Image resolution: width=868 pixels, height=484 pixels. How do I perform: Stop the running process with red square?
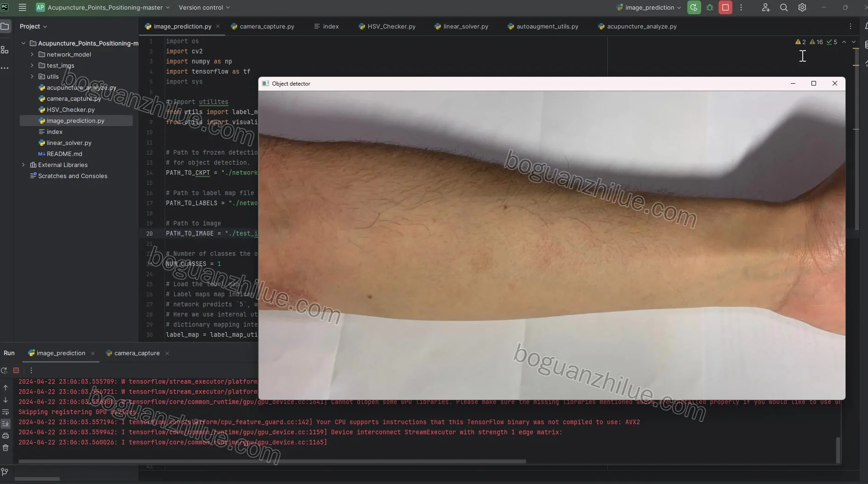click(725, 7)
